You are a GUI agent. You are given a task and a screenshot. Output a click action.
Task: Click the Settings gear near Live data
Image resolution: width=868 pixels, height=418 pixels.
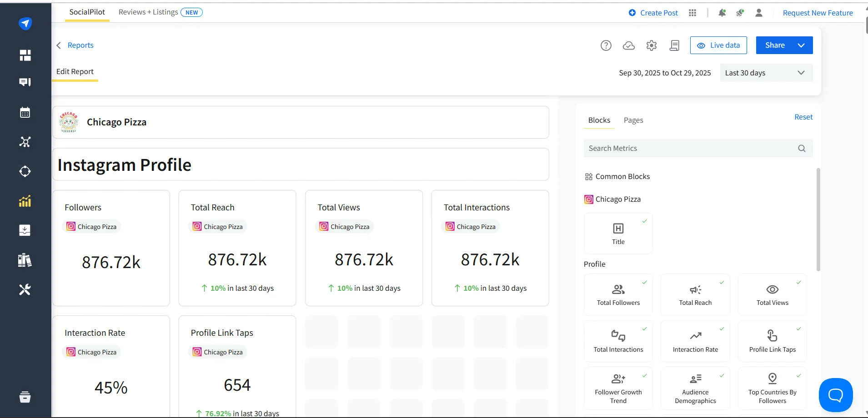point(651,45)
